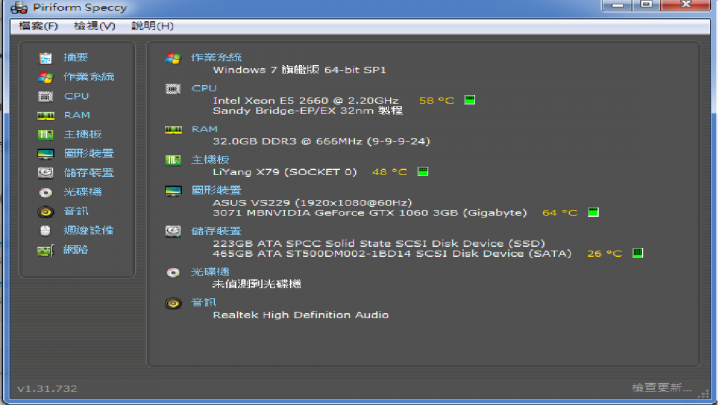Image resolution: width=720 pixels, height=405 pixels.
Task: Click the 58 °C CPU temperature value
Action: pyautogui.click(x=437, y=101)
